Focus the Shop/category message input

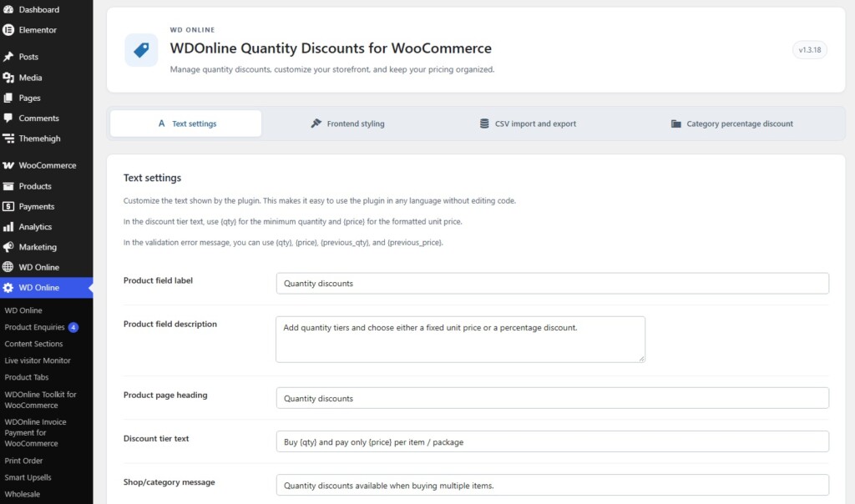[x=553, y=486]
